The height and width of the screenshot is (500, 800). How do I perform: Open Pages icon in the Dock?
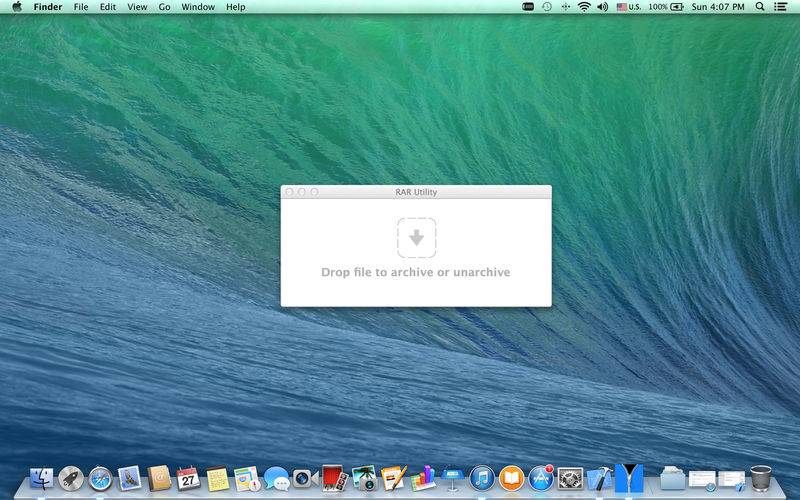394,478
